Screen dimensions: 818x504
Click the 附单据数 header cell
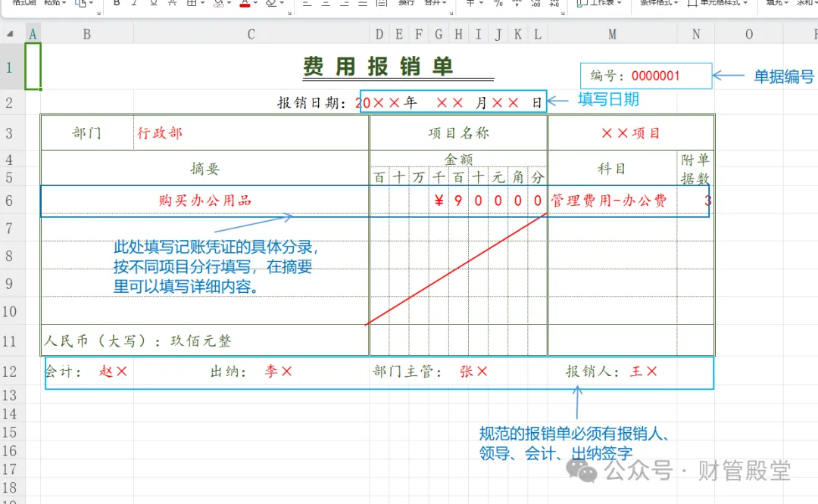695,168
